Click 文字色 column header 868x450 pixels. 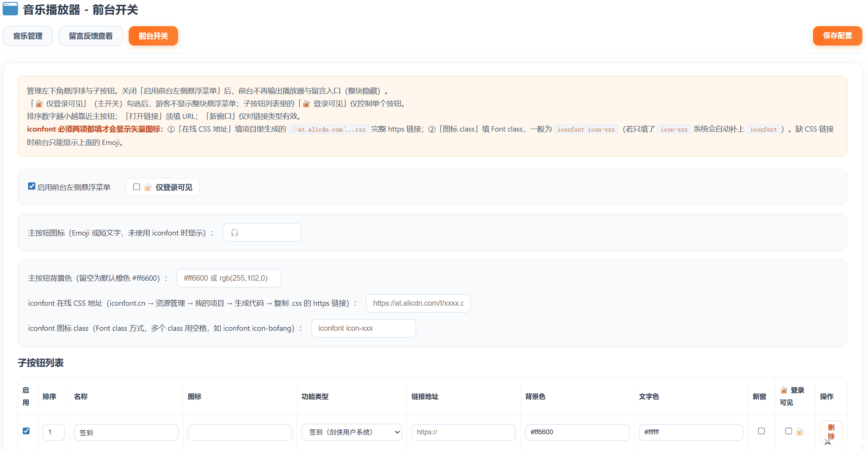[649, 397]
